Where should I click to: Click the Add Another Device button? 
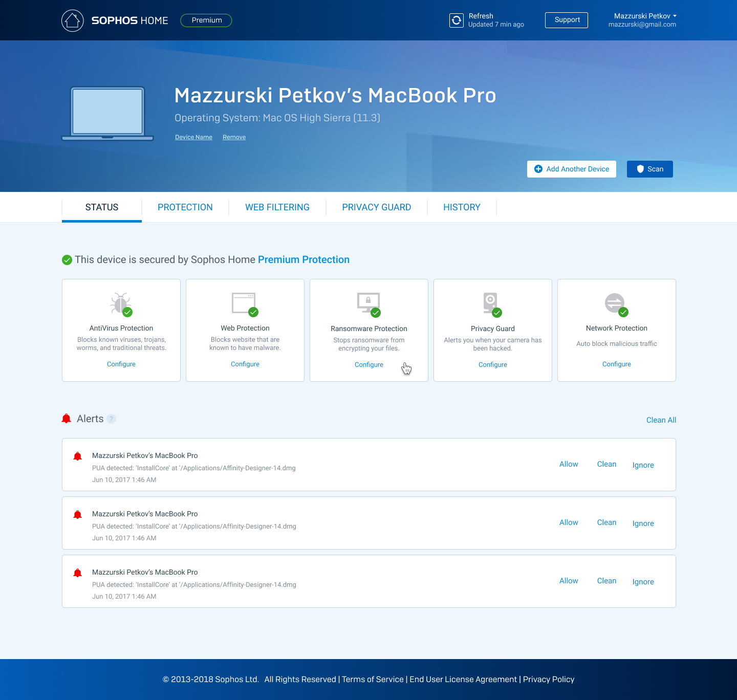pyautogui.click(x=572, y=169)
